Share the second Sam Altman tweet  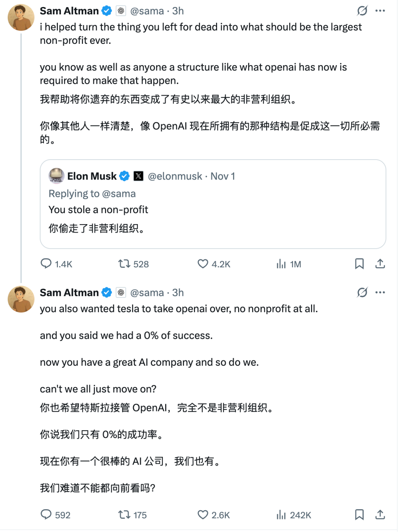tap(380, 514)
